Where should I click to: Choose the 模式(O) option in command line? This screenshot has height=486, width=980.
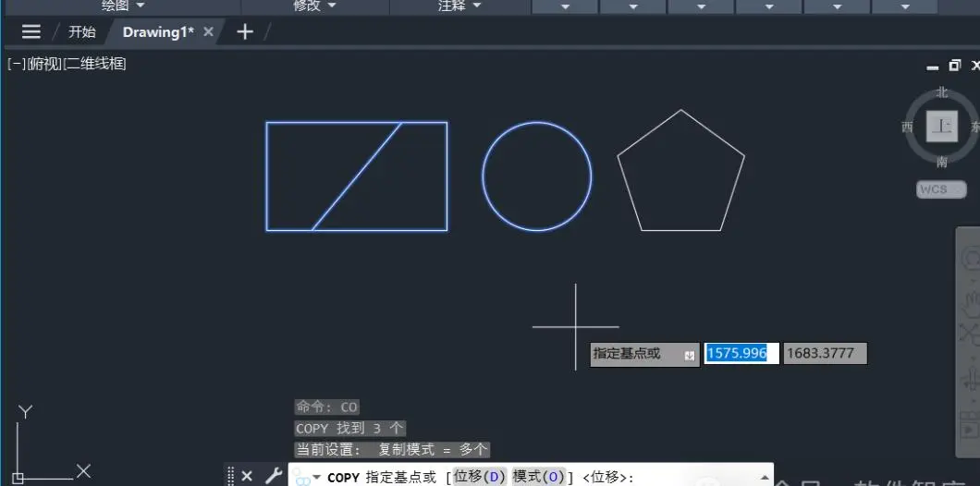click(x=538, y=477)
